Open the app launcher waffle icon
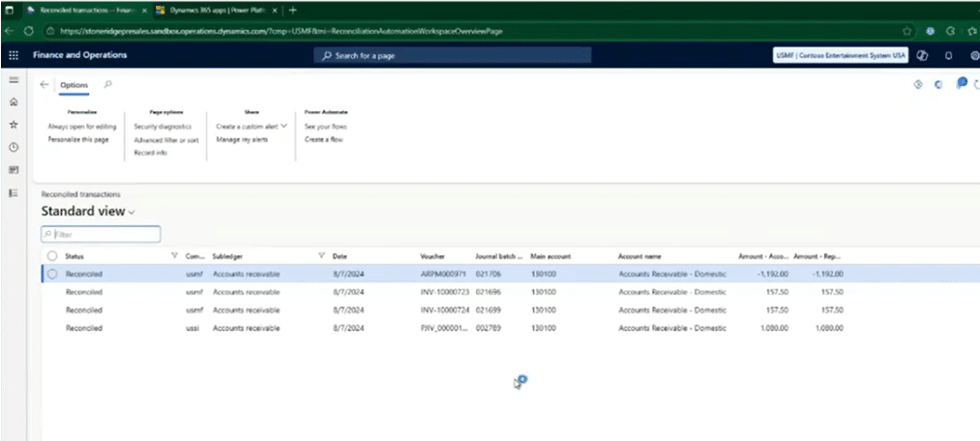 tap(14, 55)
